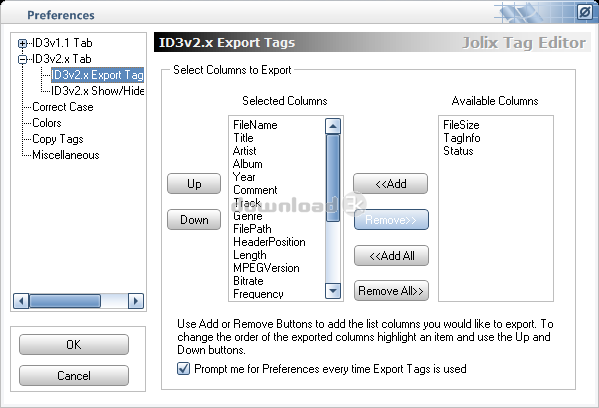Click the Selected Columns scroll-up arrow
599x408 pixels.
(x=333, y=126)
